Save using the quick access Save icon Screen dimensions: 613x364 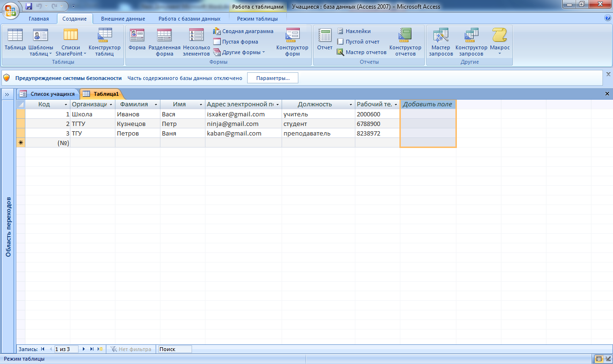(x=29, y=7)
